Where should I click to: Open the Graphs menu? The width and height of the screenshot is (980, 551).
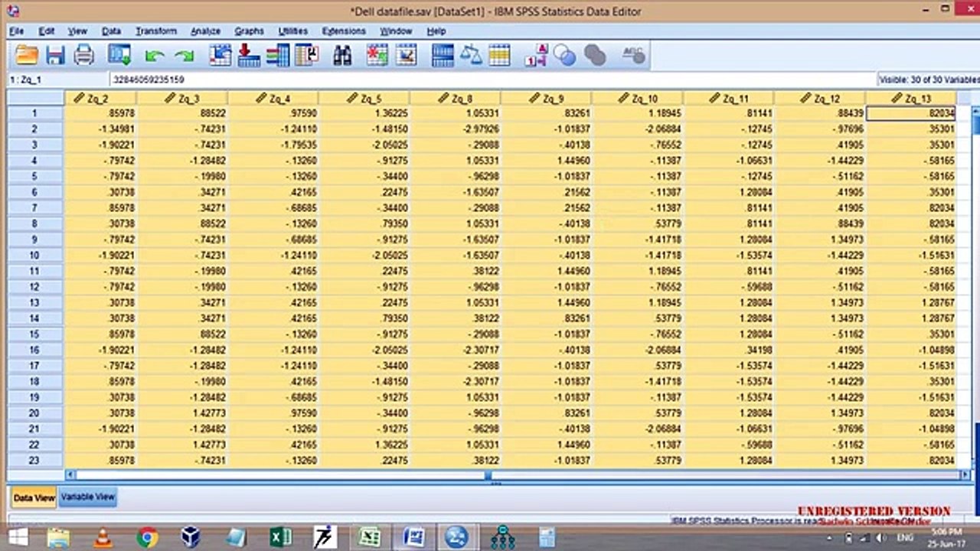point(249,31)
